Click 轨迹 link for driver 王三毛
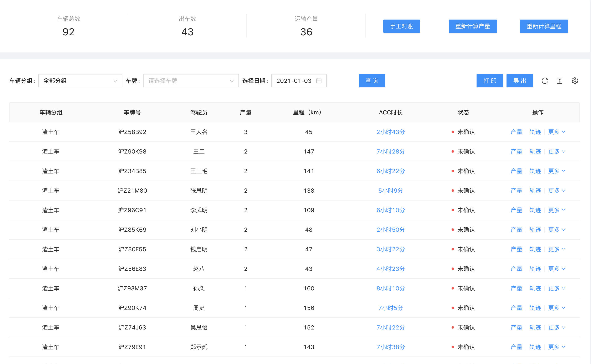591x364 pixels. pos(535,171)
